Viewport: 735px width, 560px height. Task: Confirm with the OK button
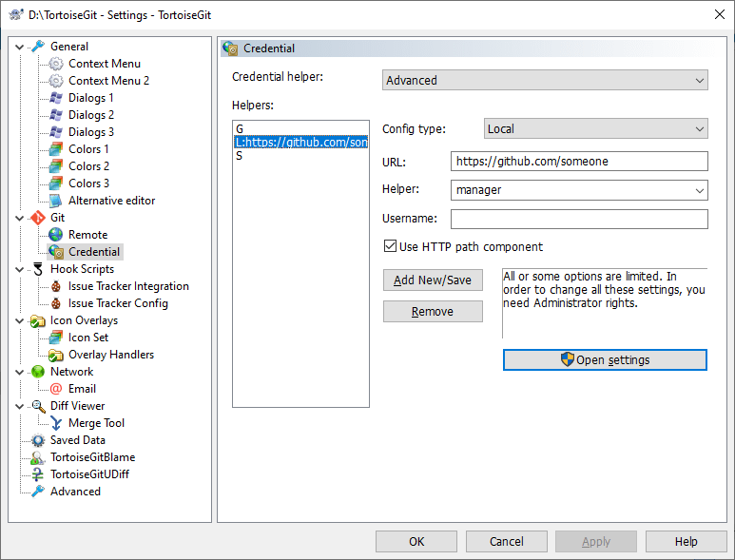coord(416,541)
